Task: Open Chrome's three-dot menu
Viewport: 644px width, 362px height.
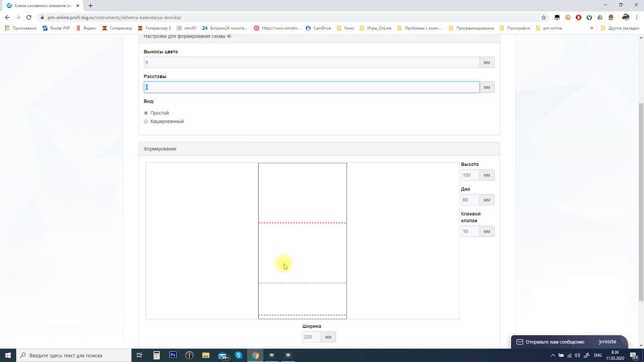Action: 637,17
